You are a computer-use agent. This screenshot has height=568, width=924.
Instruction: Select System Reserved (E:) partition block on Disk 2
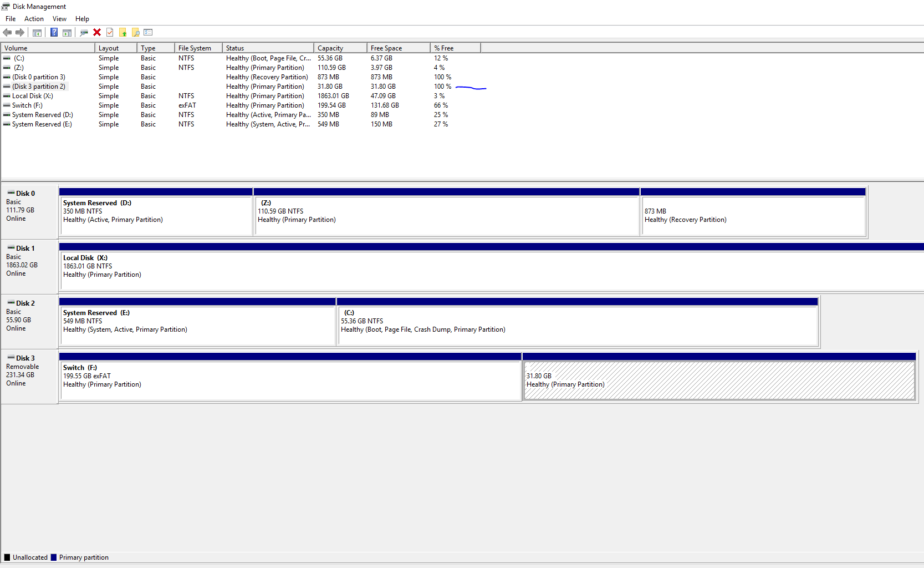click(x=197, y=322)
